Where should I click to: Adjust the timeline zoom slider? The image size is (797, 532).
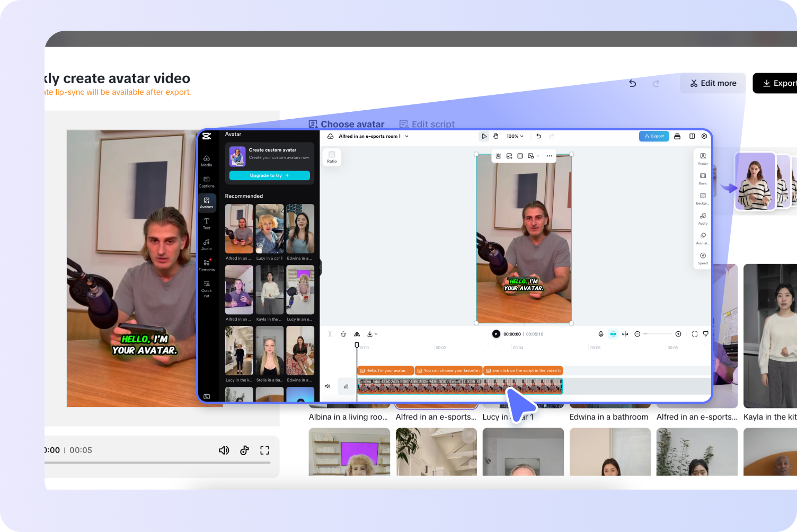click(x=657, y=334)
